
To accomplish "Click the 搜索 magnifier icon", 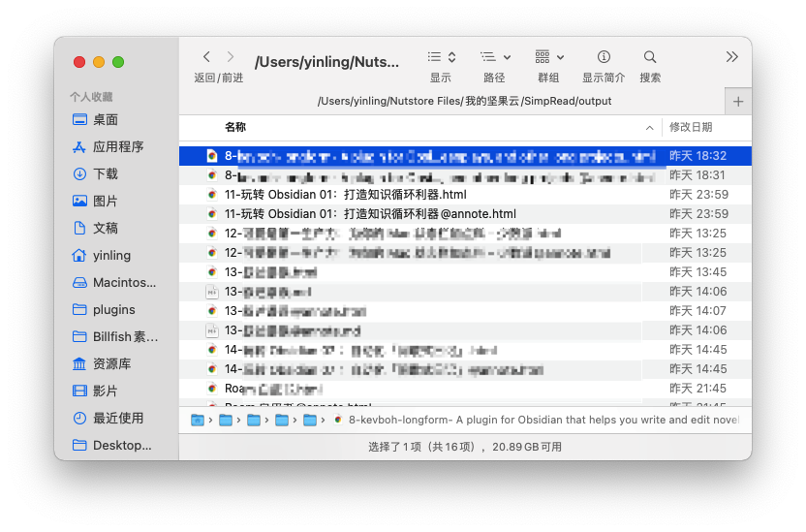I will (650, 56).
